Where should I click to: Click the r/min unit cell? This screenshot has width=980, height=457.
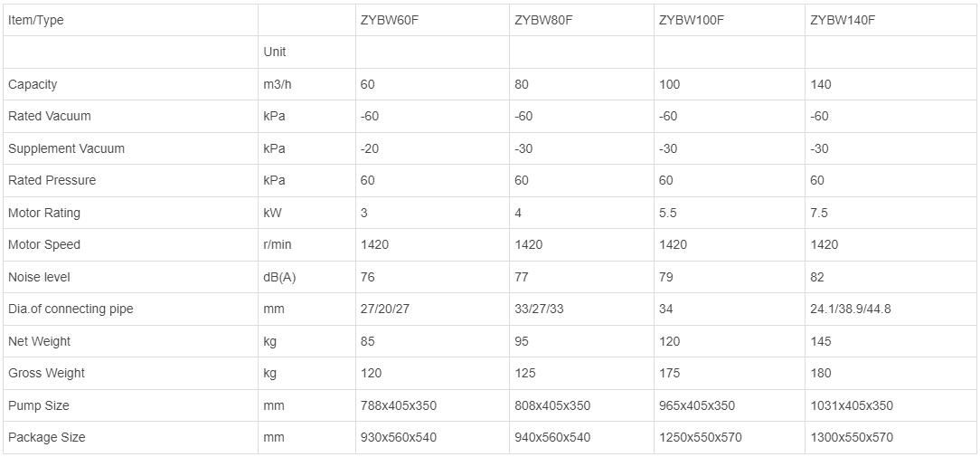coord(278,244)
